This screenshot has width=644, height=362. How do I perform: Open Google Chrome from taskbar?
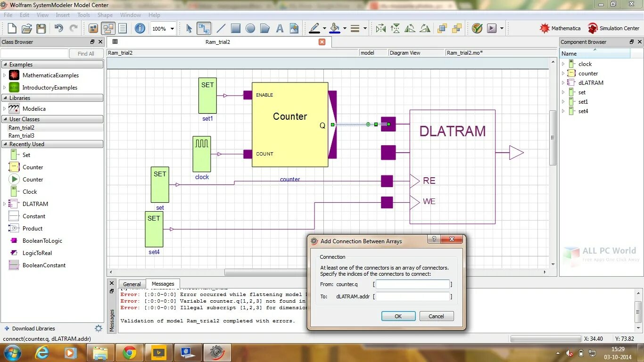130,352
